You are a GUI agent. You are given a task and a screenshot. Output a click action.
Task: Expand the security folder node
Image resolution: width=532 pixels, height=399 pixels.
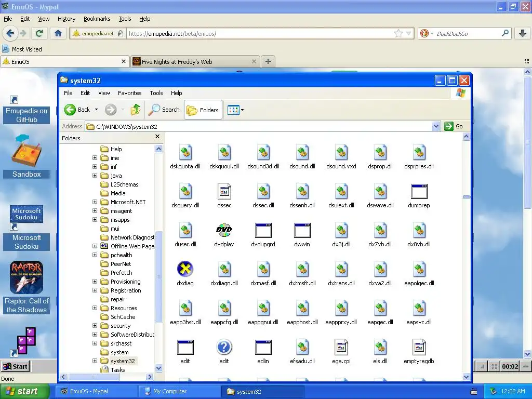pyautogui.click(x=95, y=325)
